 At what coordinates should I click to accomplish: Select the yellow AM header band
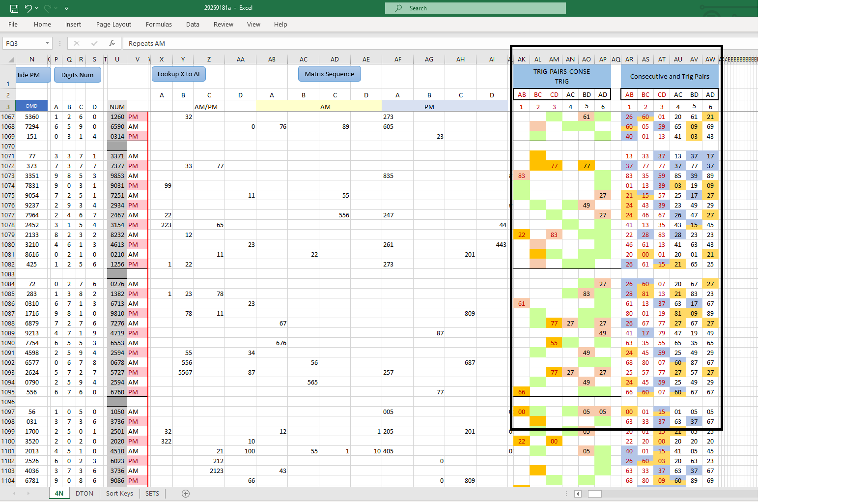pos(319,106)
